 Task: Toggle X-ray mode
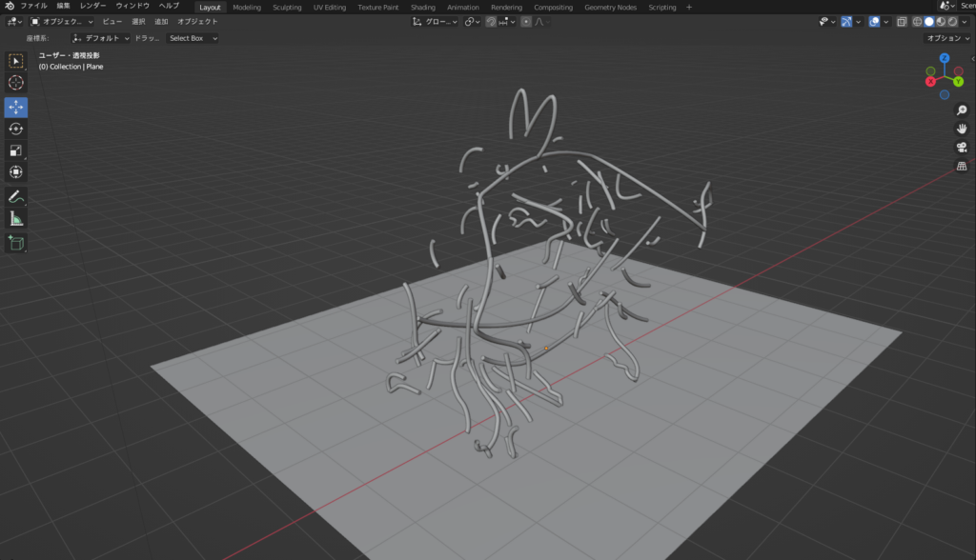902,22
